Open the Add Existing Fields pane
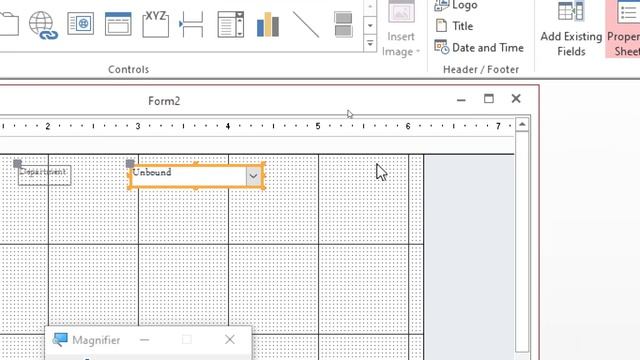The height and width of the screenshot is (360, 640). pyautogui.click(x=571, y=29)
